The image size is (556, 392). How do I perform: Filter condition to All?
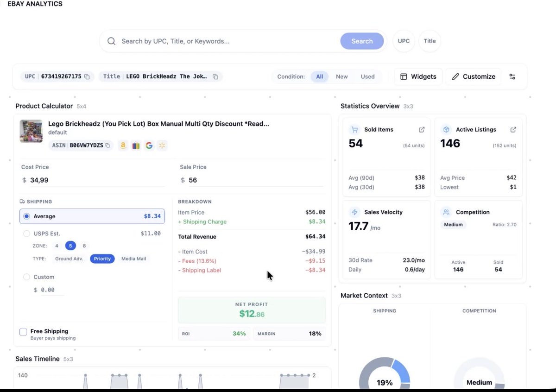[x=320, y=76]
